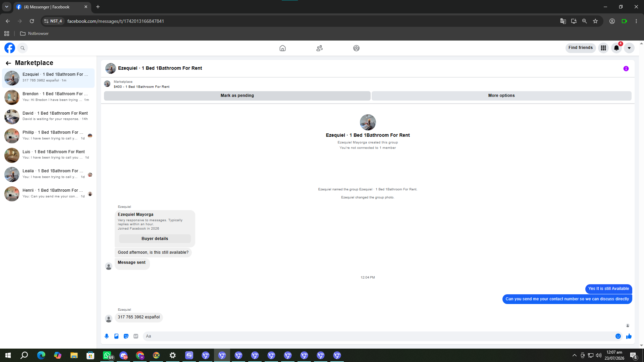Click the More options button
644x362 pixels.
(501, 96)
